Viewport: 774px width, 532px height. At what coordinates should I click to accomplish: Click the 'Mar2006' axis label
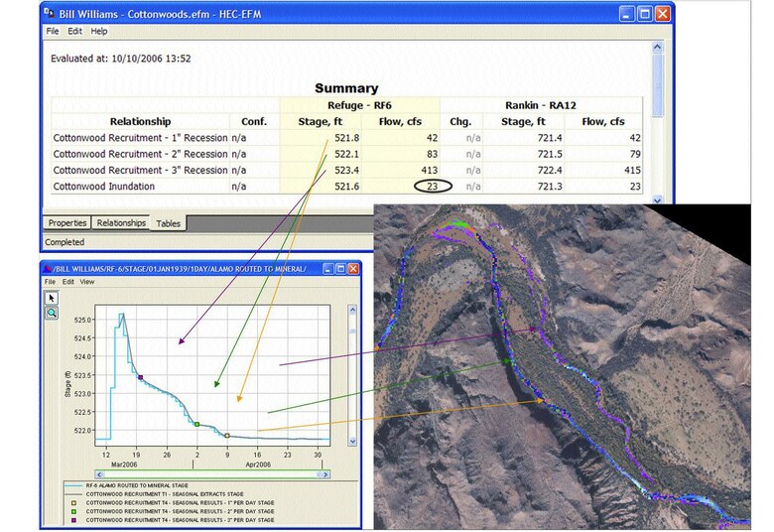124,465
